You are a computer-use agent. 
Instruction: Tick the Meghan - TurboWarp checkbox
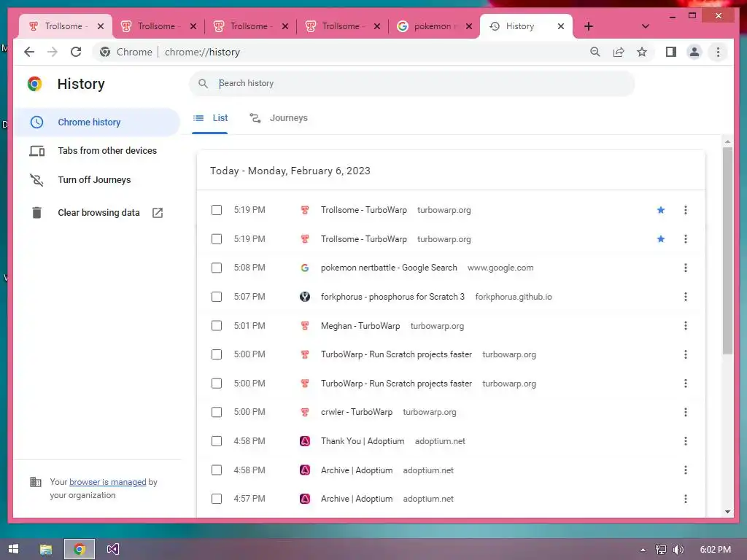click(217, 326)
